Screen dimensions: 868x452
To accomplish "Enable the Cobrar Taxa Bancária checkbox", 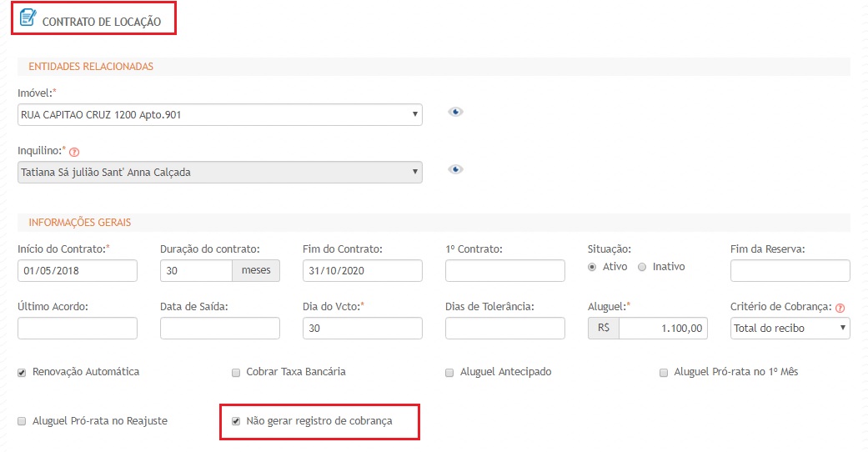I will coord(237,372).
